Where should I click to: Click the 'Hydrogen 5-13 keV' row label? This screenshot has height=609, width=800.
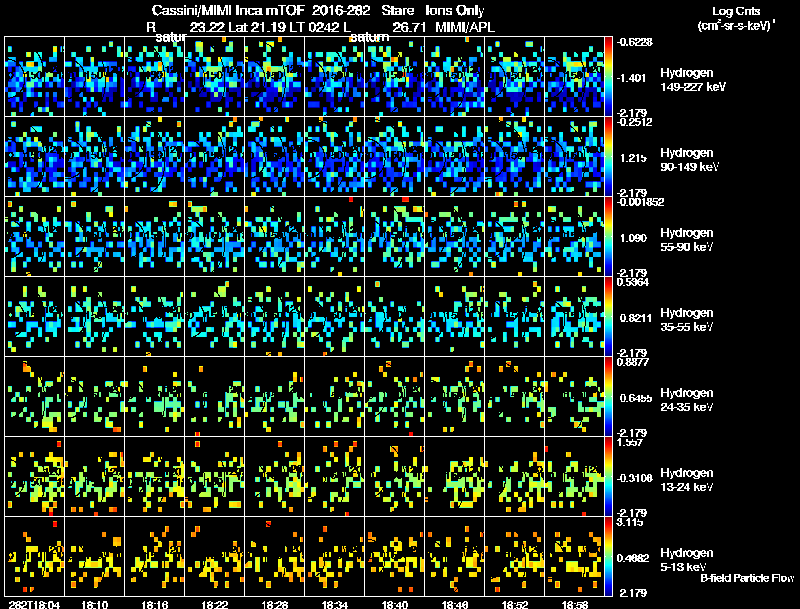point(687,560)
